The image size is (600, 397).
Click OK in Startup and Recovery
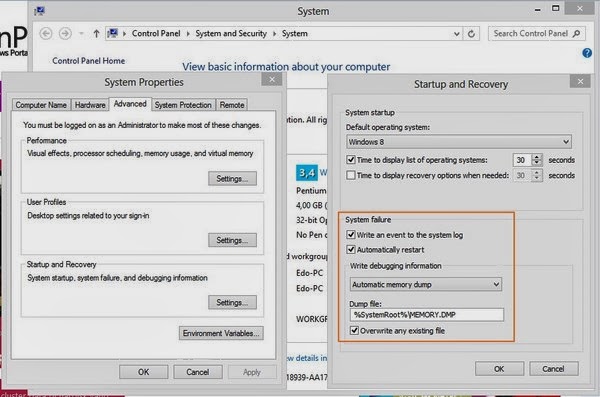click(x=499, y=369)
